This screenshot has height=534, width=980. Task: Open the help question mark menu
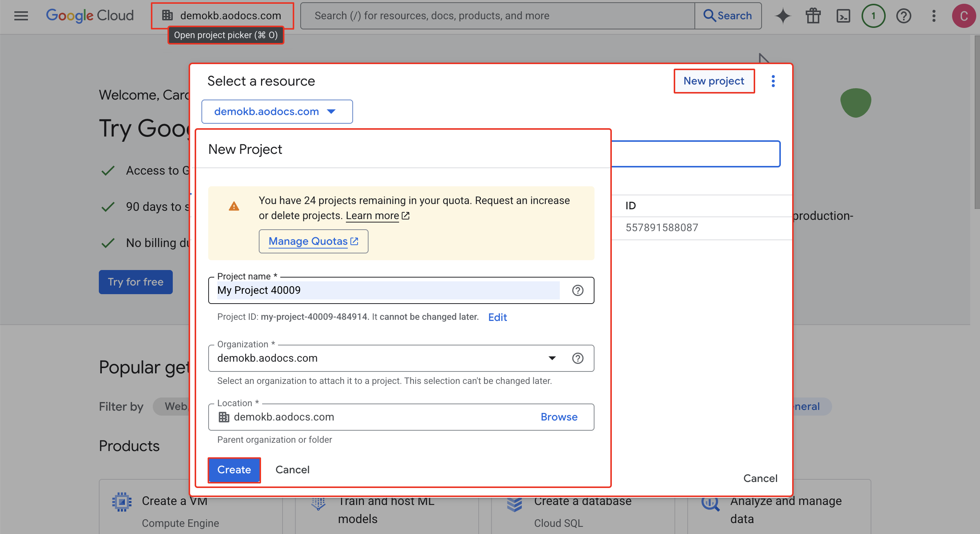(x=903, y=15)
